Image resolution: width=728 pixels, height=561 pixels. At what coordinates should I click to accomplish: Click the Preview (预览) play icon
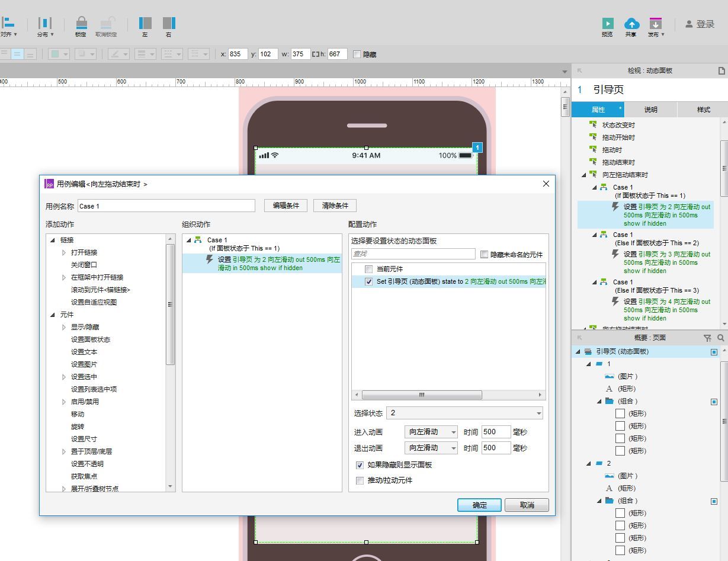pyautogui.click(x=608, y=24)
